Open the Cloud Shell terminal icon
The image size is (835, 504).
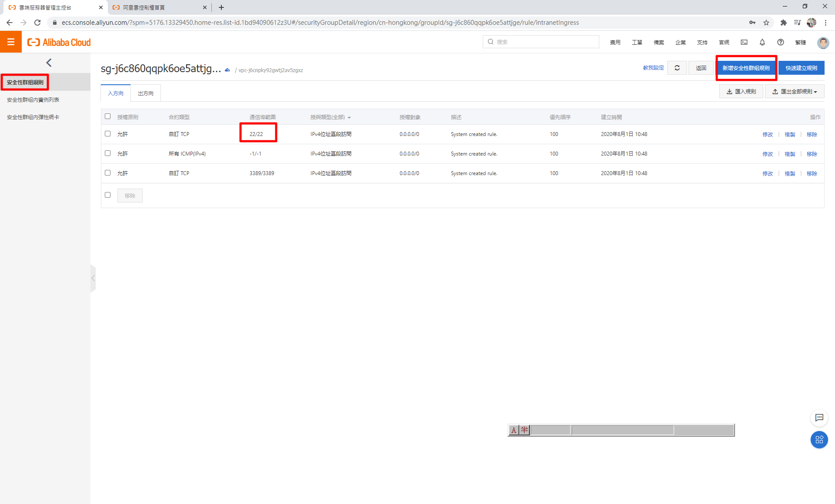point(744,42)
